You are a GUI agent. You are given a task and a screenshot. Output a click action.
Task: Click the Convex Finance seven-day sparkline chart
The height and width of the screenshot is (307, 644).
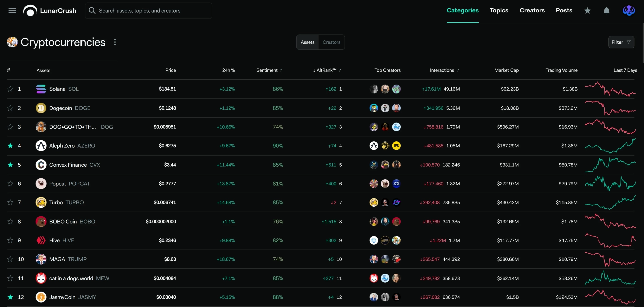[x=610, y=165]
